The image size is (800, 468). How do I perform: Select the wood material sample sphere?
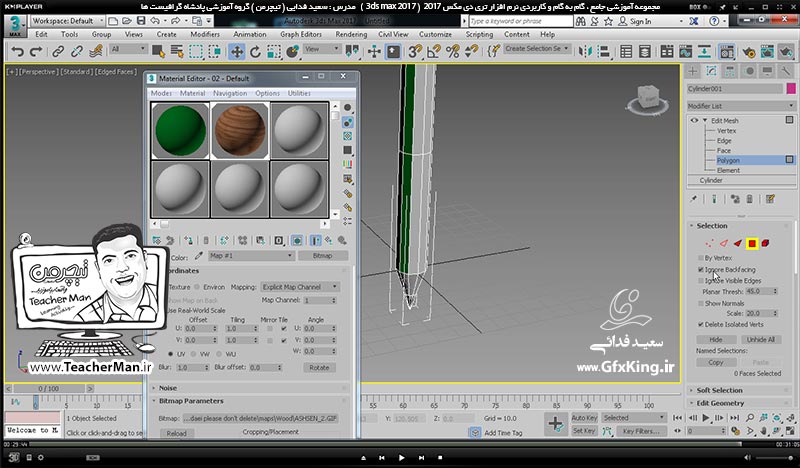coord(239,131)
